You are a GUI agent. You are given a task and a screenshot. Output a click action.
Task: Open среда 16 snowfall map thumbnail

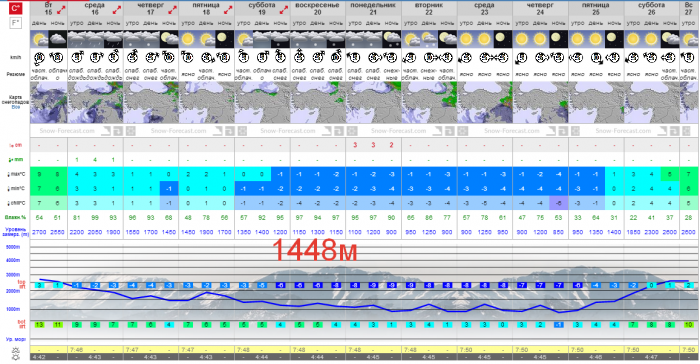(x=95, y=103)
